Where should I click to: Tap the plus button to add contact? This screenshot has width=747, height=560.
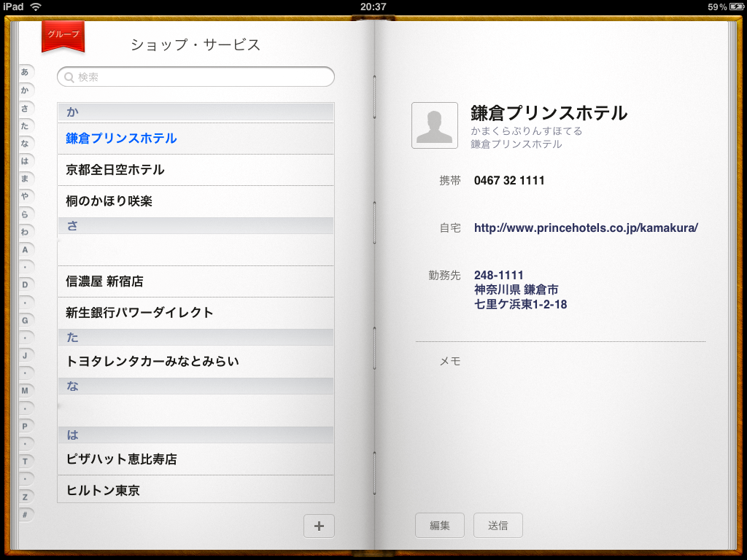click(319, 526)
